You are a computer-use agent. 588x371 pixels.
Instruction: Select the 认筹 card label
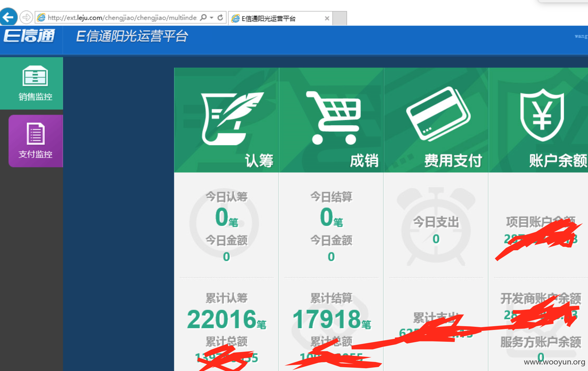point(259,161)
